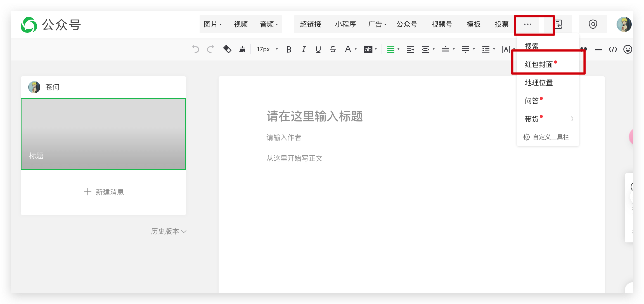Image resolution: width=644 pixels, height=304 pixels.
Task: Click the spacing-before-paragraph icon
Action: [445, 50]
